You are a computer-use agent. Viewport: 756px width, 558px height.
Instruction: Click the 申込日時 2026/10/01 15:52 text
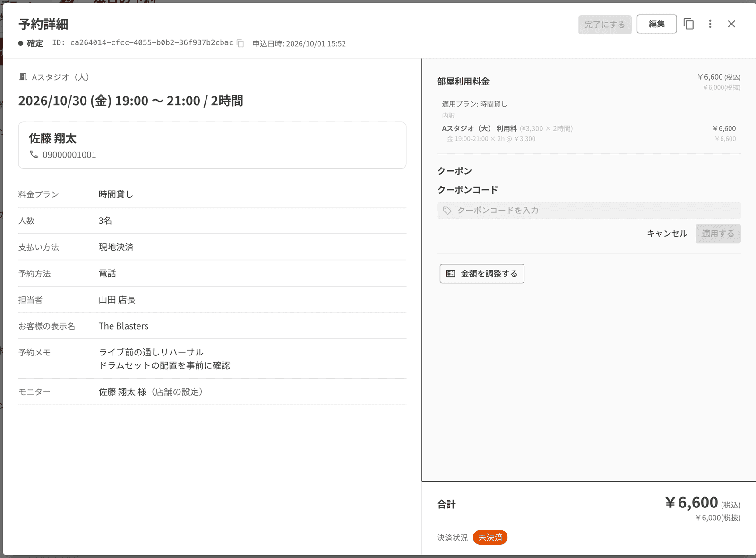pos(299,44)
